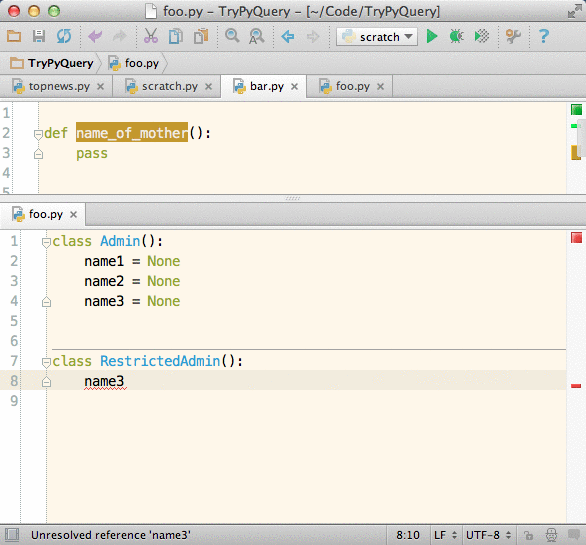Synchronize files with the refresh icon
Image resolution: width=586 pixels, height=545 pixels.
(x=64, y=37)
